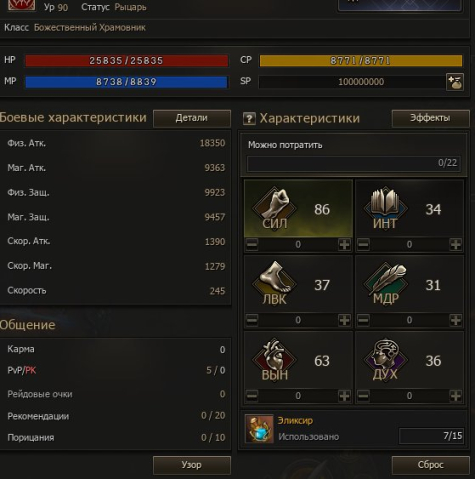
Task: Click the Эликсир elixir item icon
Action: point(259,429)
